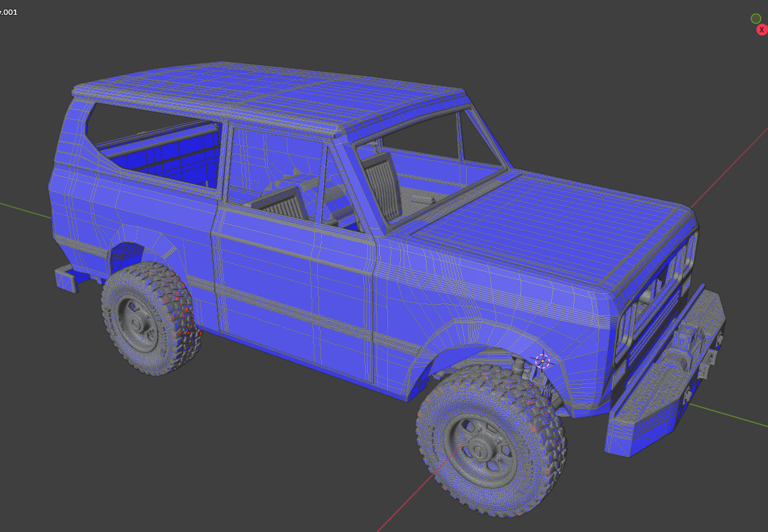Click the red X axis on the navigation gizmo

(x=762, y=30)
